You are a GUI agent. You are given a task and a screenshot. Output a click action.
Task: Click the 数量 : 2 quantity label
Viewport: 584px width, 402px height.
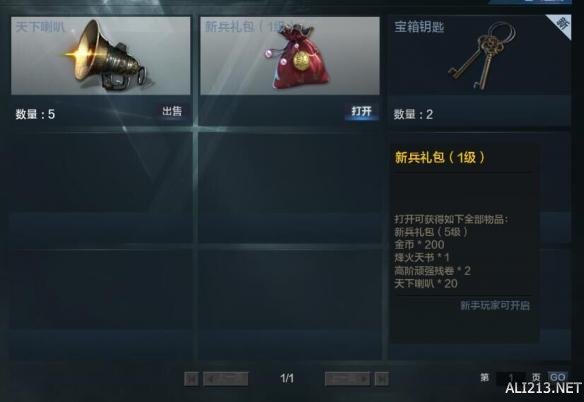(413, 114)
